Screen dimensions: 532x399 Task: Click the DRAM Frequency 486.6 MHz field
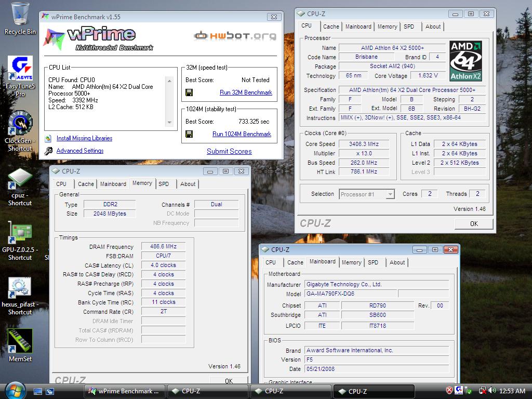pos(164,246)
